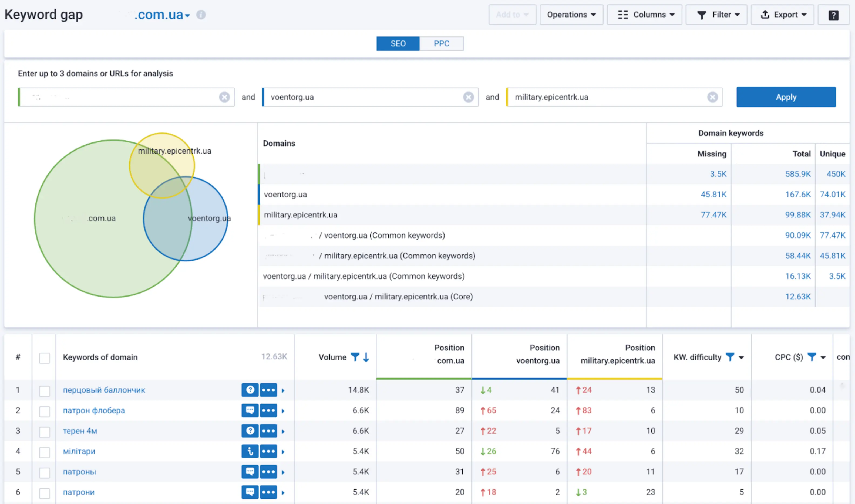Open more options for патроны
Screen dimensions: 855x504
(268, 471)
